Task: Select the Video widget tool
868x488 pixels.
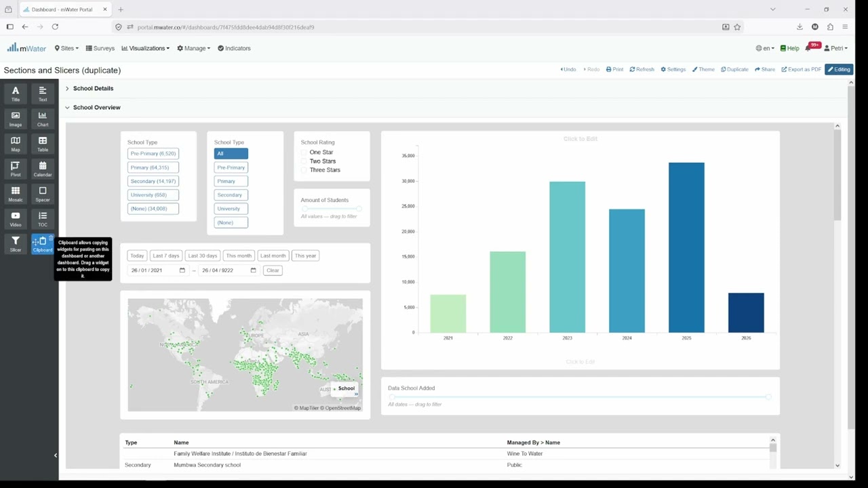Action: tap(15, 219)
